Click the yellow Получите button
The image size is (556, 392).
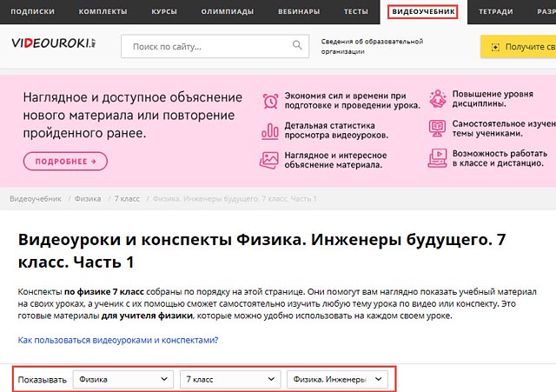click(518, 46)
